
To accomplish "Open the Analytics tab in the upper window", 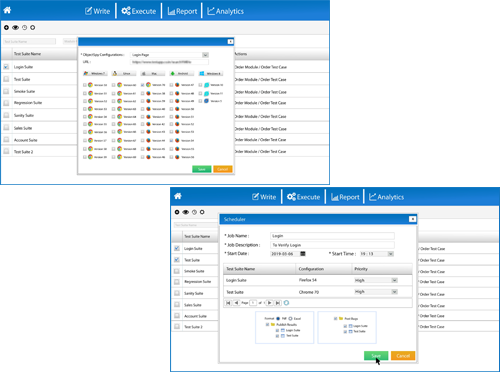I will coord(226,11).
